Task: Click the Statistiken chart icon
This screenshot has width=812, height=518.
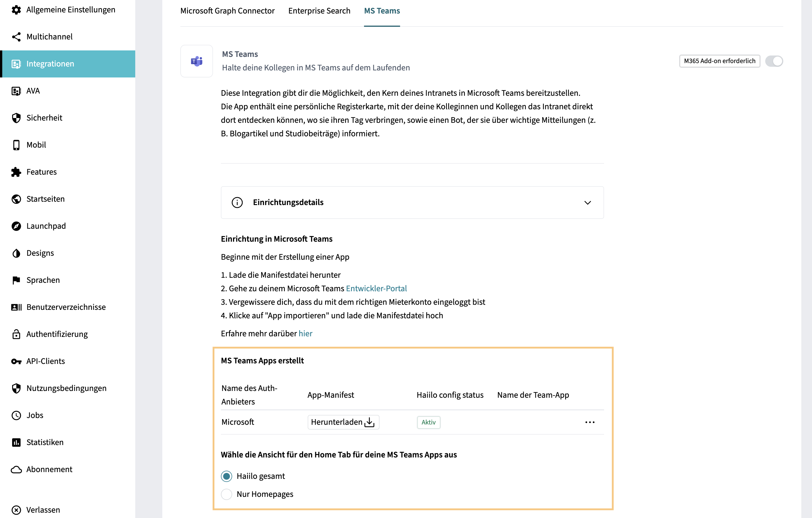Action: pos(16,443)
